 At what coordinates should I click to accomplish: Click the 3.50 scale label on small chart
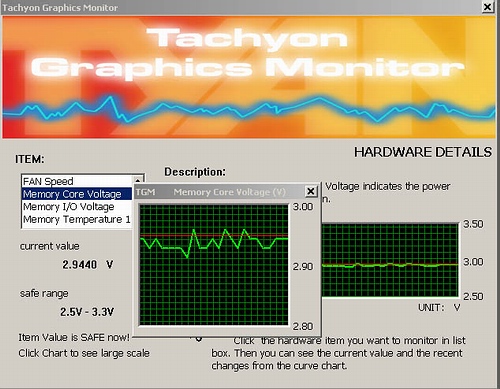[473, 224]
